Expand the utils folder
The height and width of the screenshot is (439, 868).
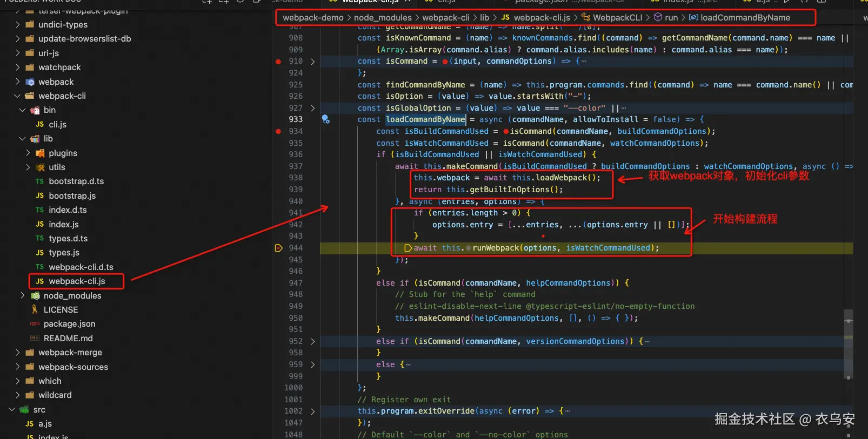[28, 167]
